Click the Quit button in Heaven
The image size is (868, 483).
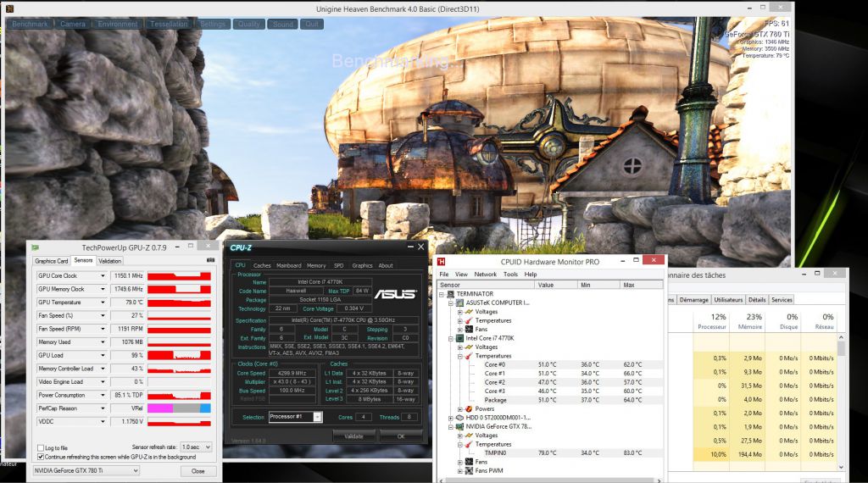point(312,24)
